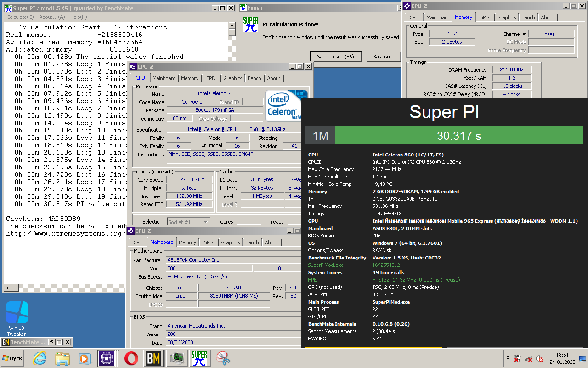Activate the BenchMate BM taskbar icon
Screen dimensions: 588x368
[x=153, y=358]
